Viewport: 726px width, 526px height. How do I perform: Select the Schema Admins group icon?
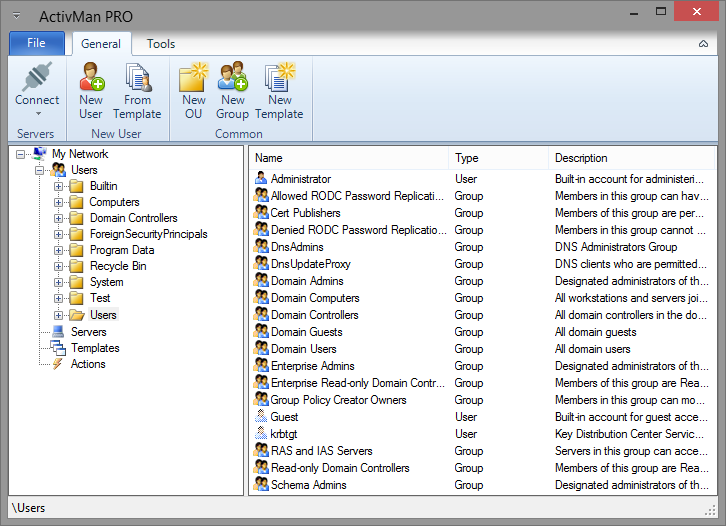pyautogui.click(x=261, y=484)
